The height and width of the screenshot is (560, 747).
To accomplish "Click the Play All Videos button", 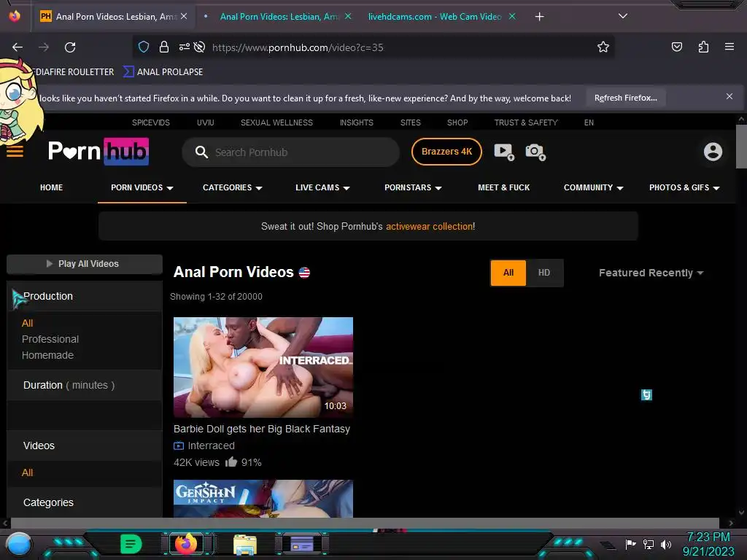I will [85, 264].
